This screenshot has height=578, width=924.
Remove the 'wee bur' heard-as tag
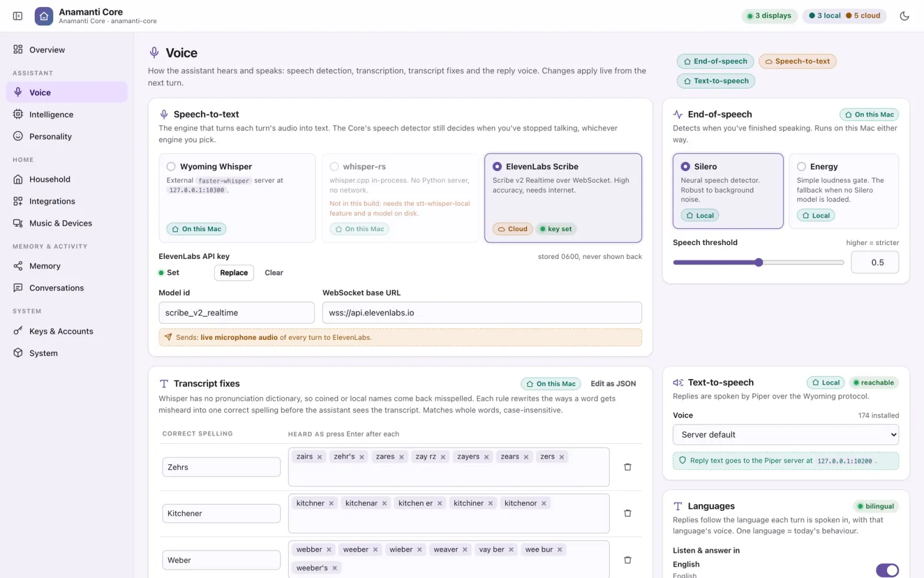560,550
